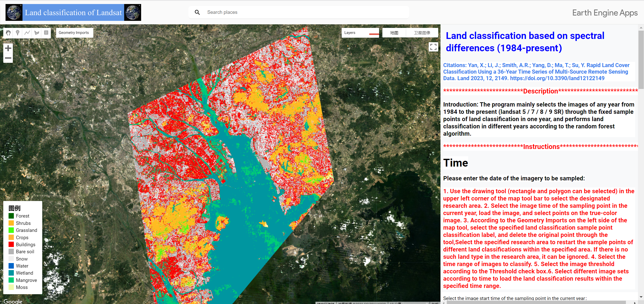644x304 pixels.
Task: Expand the Layers panel
Action: click(350, 33)
